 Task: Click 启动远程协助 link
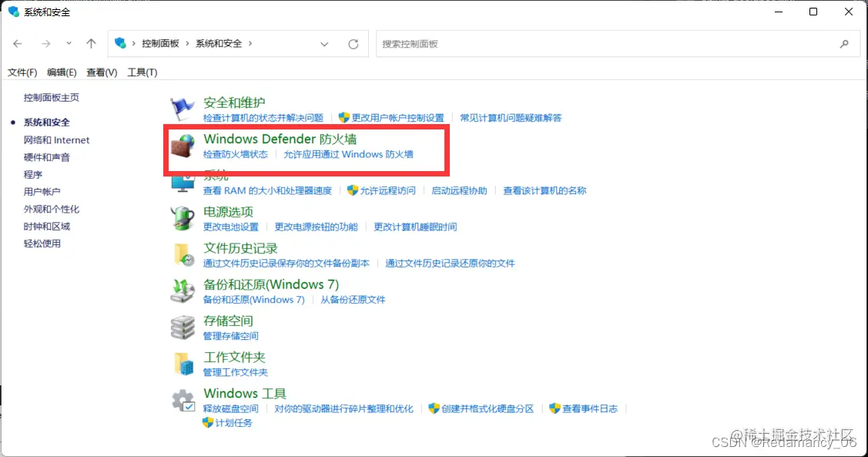[459, 190]
